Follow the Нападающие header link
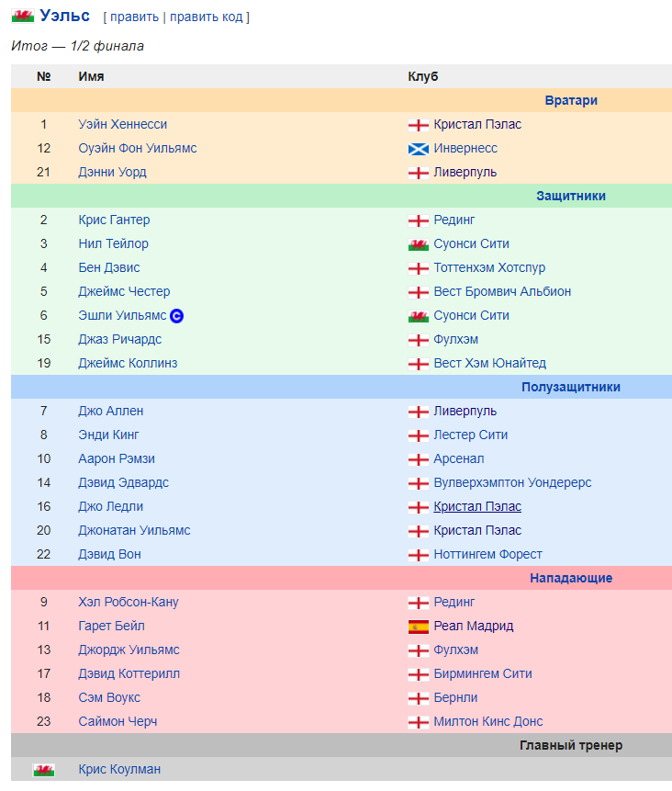This screenshot has height=791, width=672. pyautogui.click(x=570, y=578)
